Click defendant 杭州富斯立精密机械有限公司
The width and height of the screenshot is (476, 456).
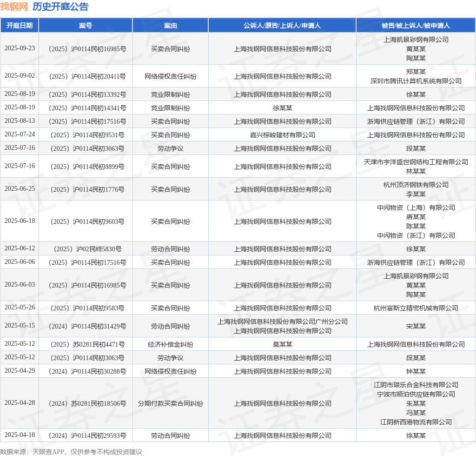tap(416, 308)
